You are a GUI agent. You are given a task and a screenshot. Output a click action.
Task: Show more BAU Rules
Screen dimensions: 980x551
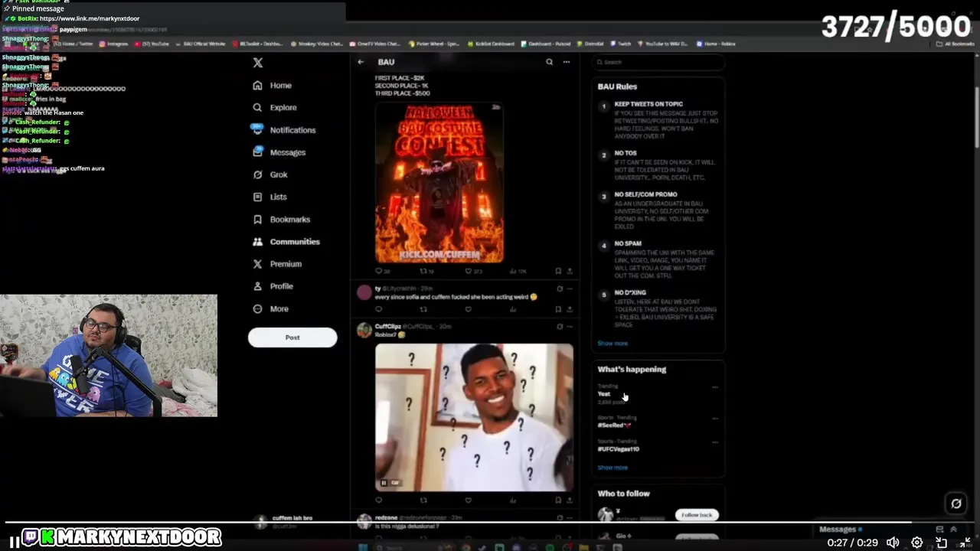point(612,344)
